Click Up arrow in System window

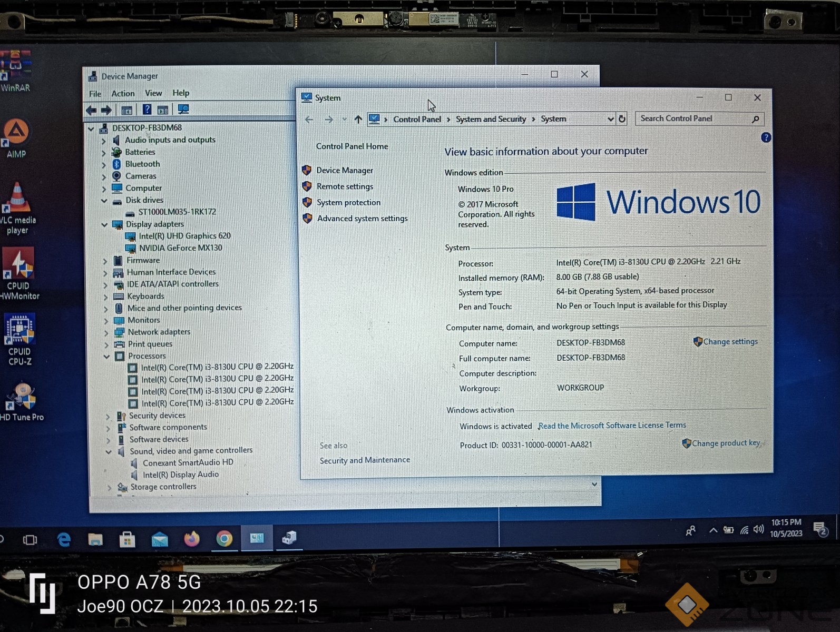tap(358, 120)
